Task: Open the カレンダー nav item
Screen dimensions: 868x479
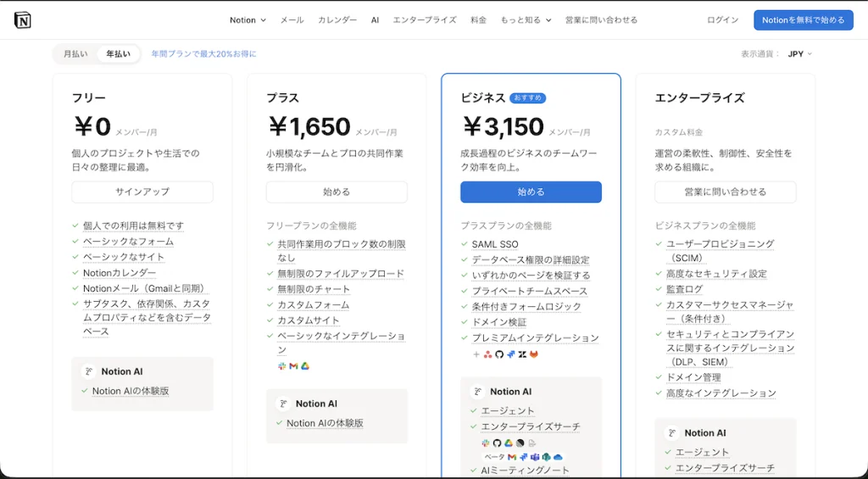Action: pos(337,20)
